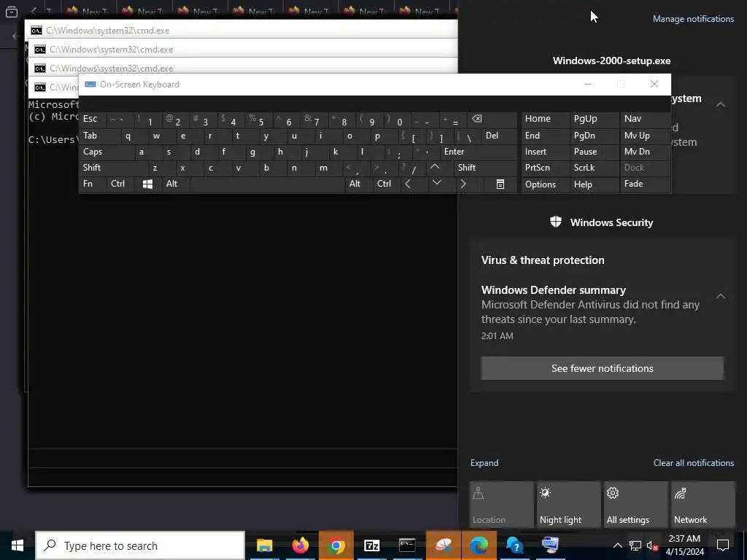Toggle the left Ctrl key
The width and height of the screenshot is (747, 560).
[x=121, y=184]
